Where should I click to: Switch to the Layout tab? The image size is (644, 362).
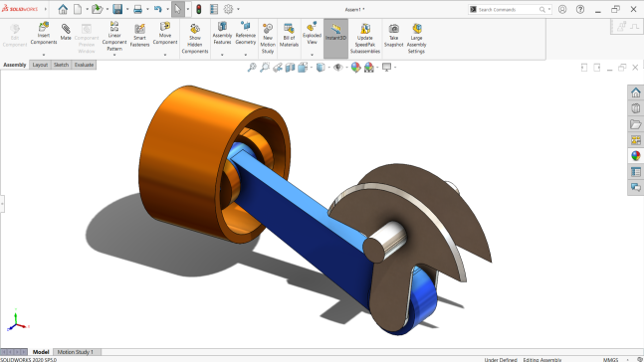click(40, 65)
